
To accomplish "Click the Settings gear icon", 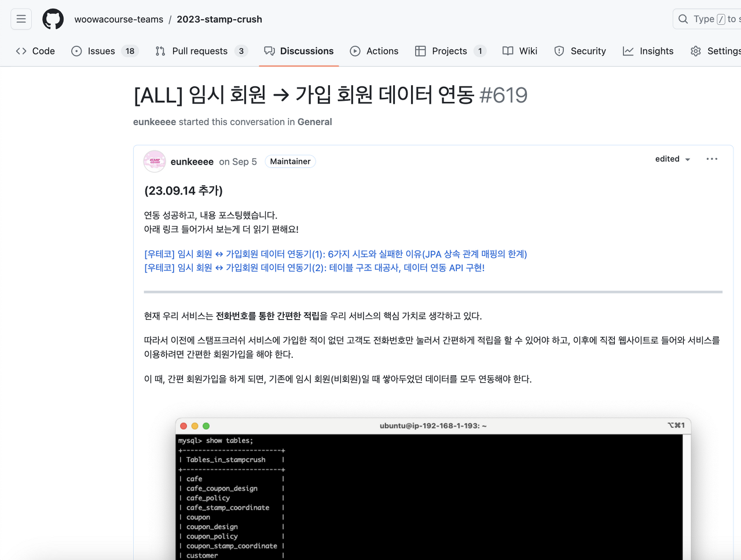I will [696, 51].
